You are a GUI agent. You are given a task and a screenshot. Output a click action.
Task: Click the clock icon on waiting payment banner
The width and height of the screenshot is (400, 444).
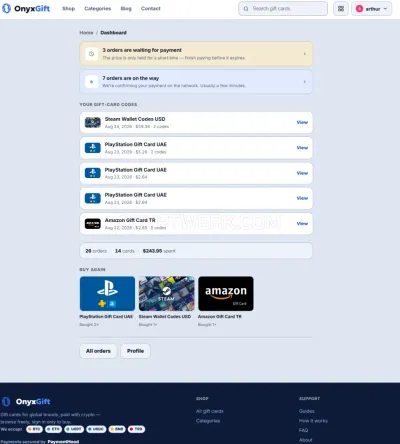click(x=91, y=54)
